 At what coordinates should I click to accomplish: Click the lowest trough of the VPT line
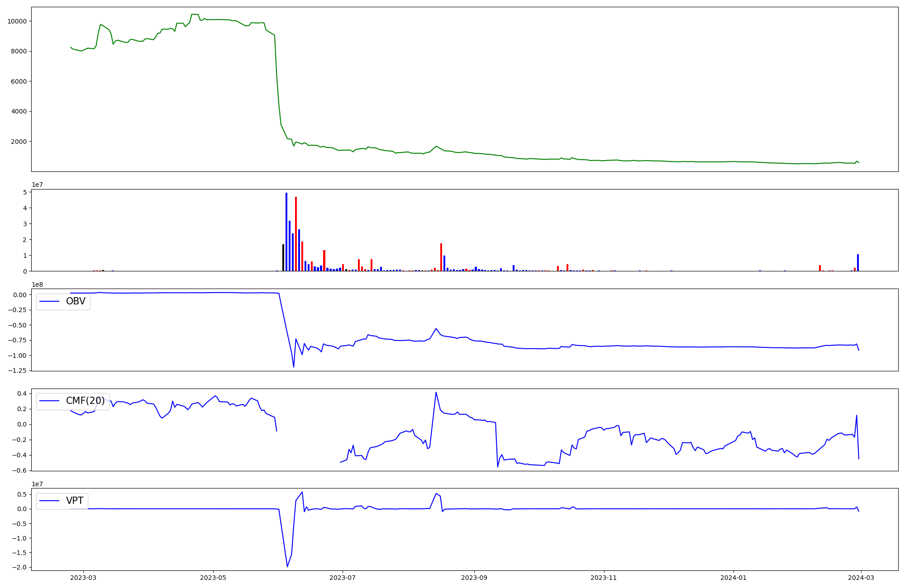[287, 566]
